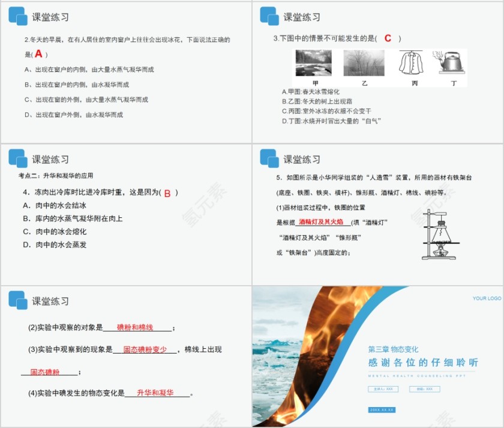Click the blue squares icon beside the first 课堂练习 title

[x=16, y=16]
